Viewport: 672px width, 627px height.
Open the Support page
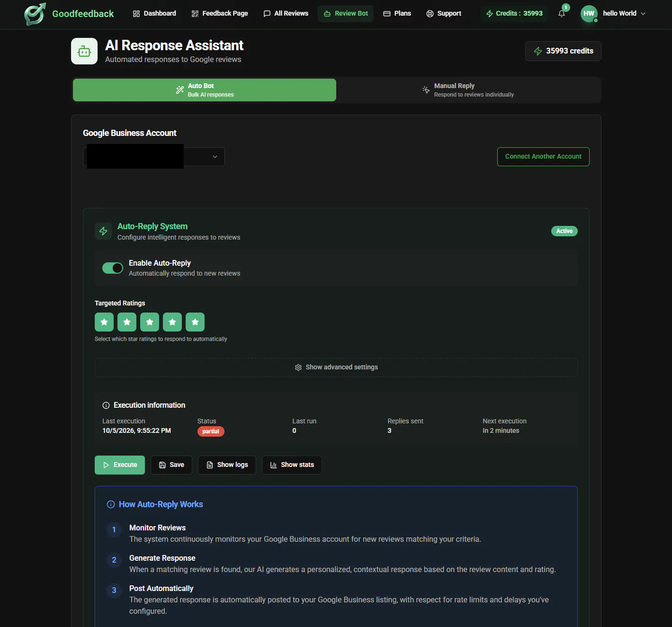[x=444, y=13]
